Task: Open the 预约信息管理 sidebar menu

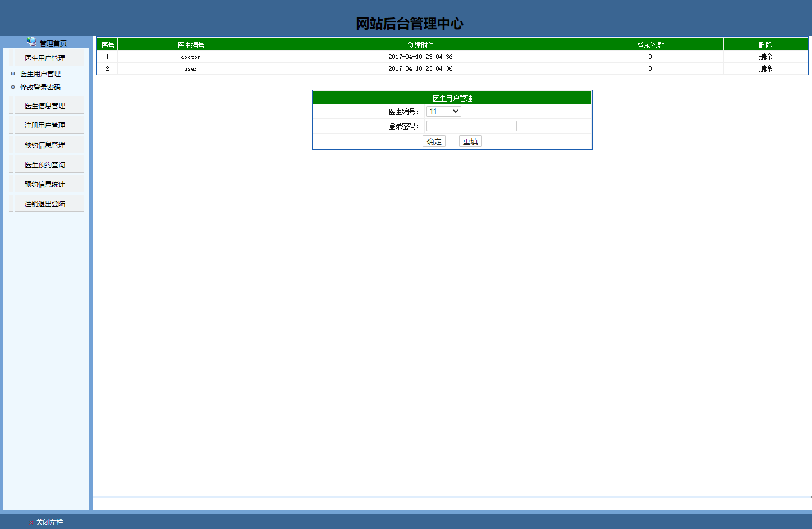Action: [45, 145]
